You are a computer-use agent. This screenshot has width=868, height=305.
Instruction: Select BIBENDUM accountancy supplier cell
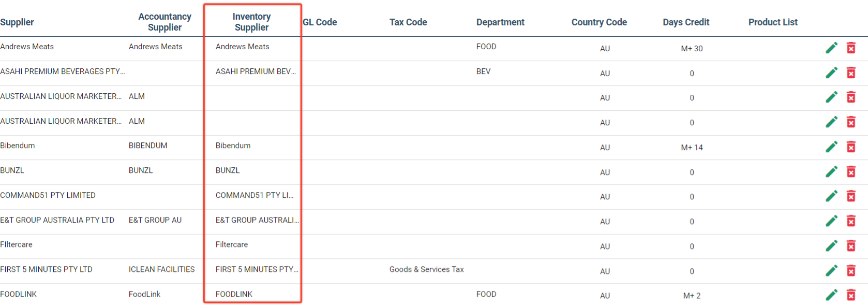[148, 146]
